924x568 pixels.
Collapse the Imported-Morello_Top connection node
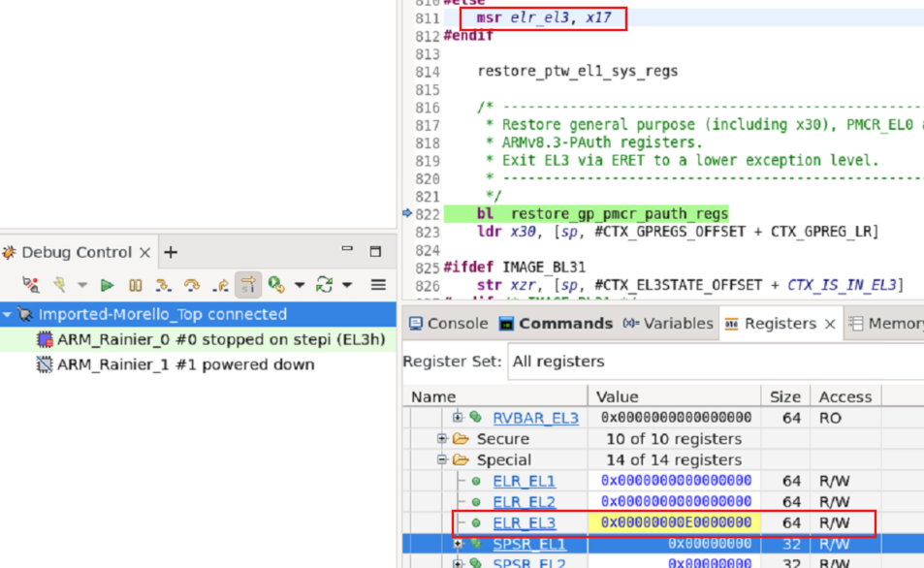(x=8, y=315)
